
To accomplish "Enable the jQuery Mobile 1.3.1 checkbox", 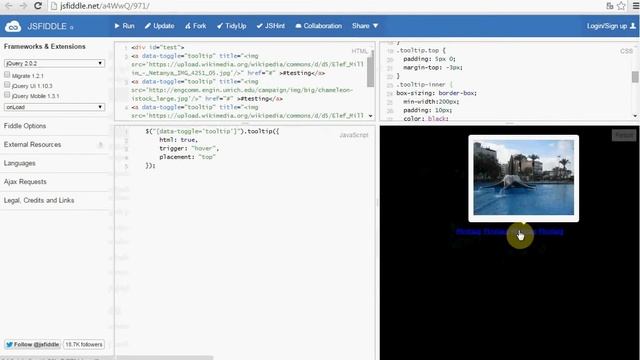I will pos(7,95).
